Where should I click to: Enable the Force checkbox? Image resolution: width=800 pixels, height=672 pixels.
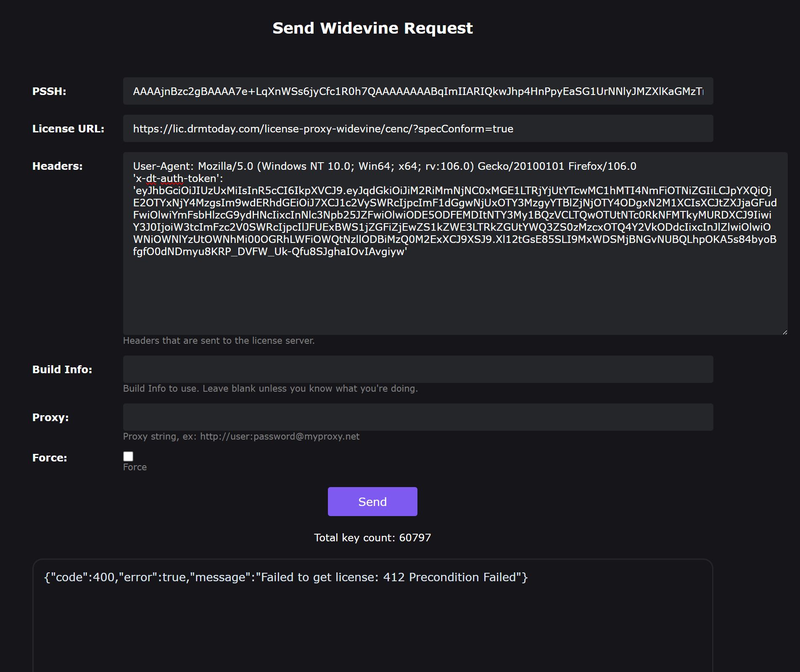[128, 456]
